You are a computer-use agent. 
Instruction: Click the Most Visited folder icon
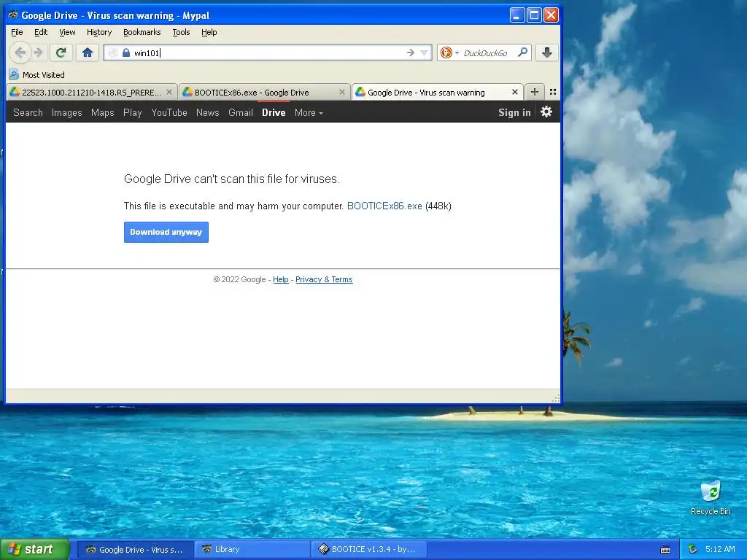click(14, 75)
